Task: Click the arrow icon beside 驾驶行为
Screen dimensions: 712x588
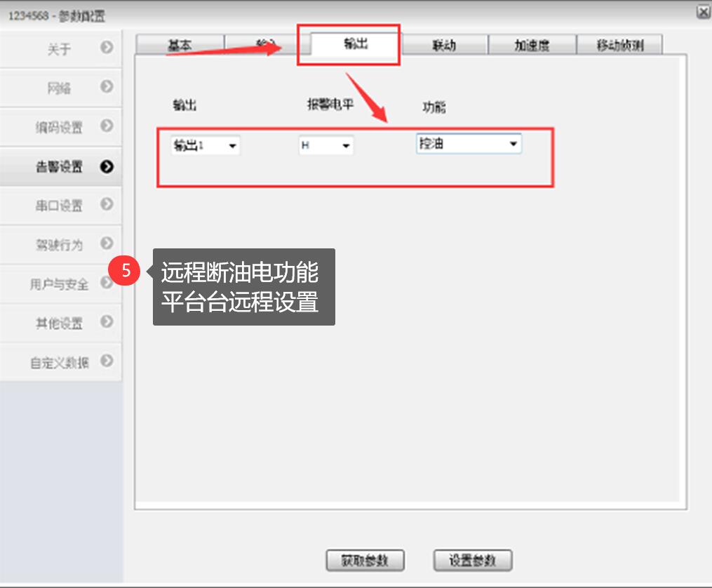Action: pyautogui.click(x=107, y=243)
